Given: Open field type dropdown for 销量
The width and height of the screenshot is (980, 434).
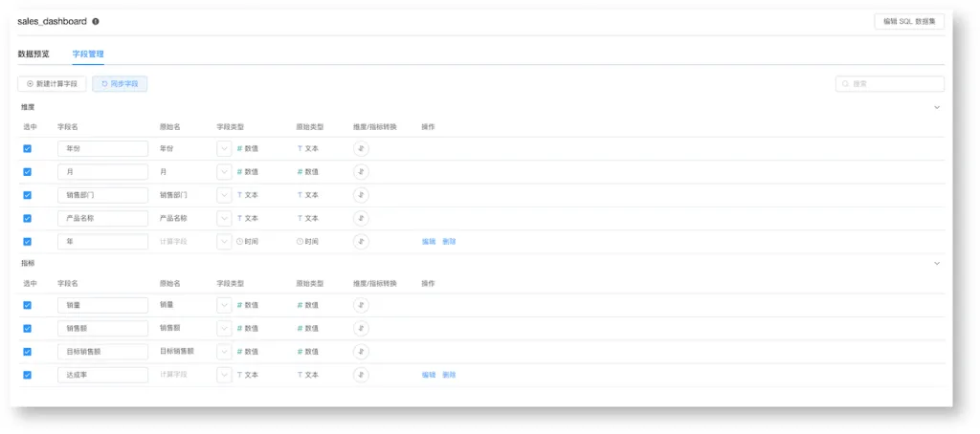Looking at the screenshot, I should 224,305.
